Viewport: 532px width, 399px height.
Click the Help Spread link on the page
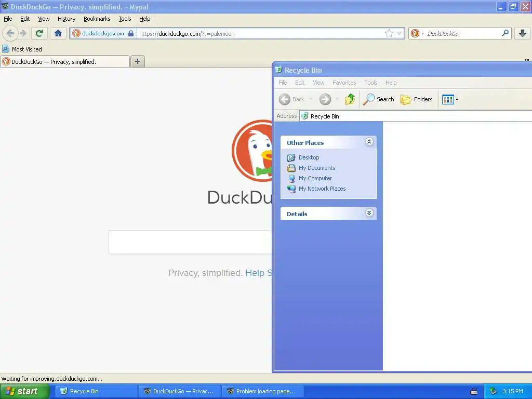259,273
